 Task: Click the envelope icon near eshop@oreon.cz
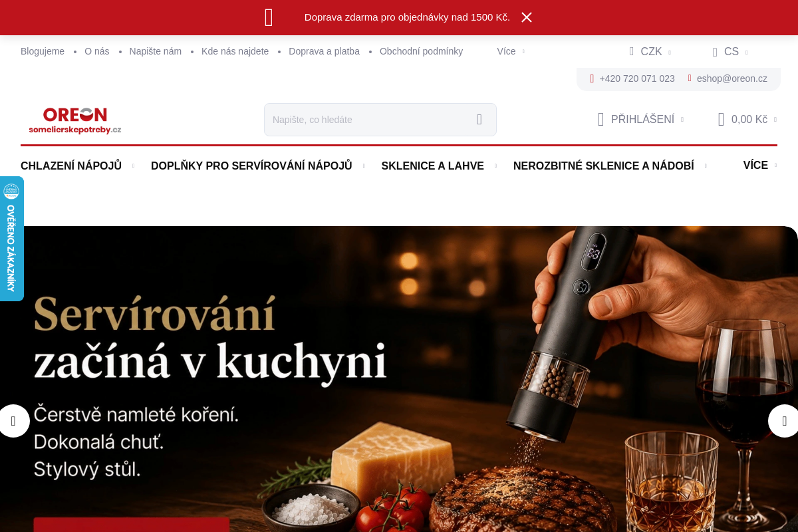pyautogui.click(x=690, y=78)
